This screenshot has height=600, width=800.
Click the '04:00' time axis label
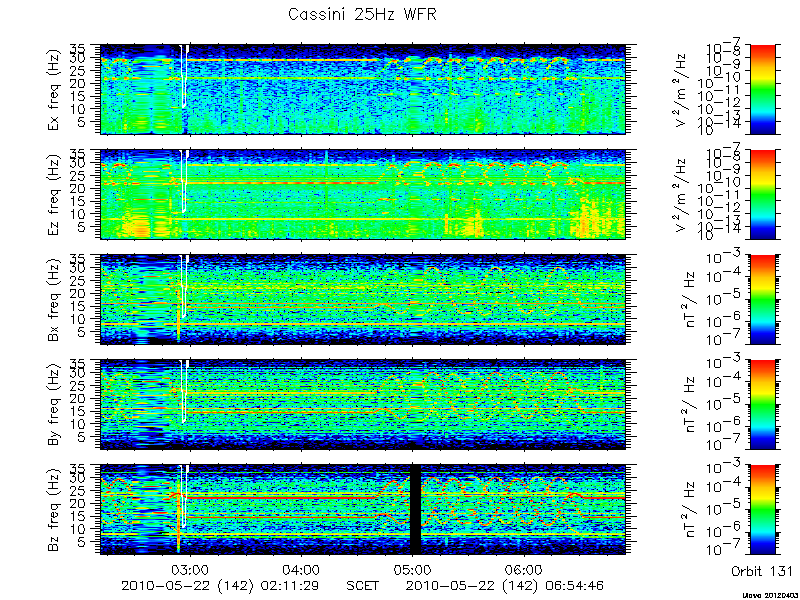(x=301, y=569)
